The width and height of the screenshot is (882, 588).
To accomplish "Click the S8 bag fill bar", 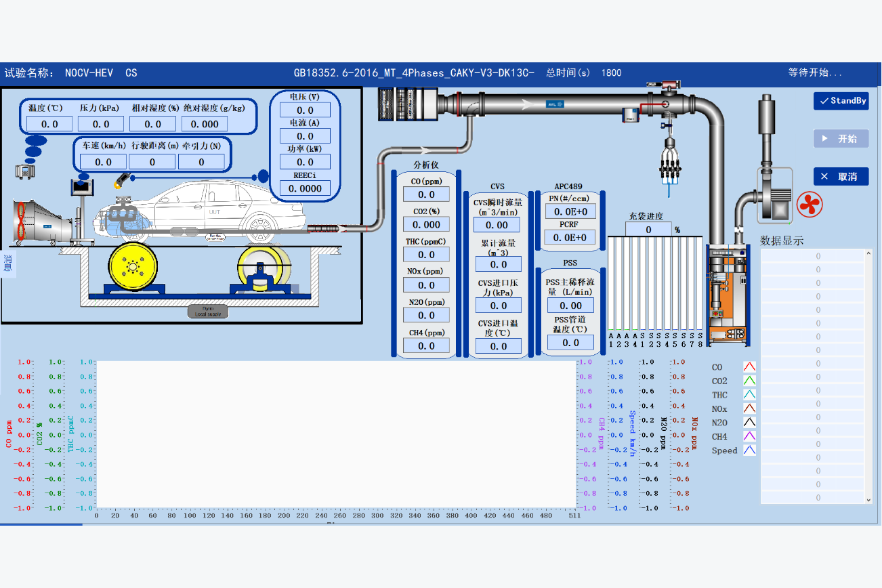I will 700,283.
